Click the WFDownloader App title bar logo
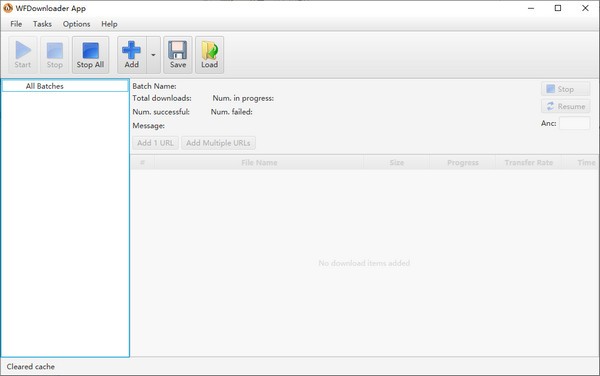This screenshot has height=376, width=600. pos(8,8)
